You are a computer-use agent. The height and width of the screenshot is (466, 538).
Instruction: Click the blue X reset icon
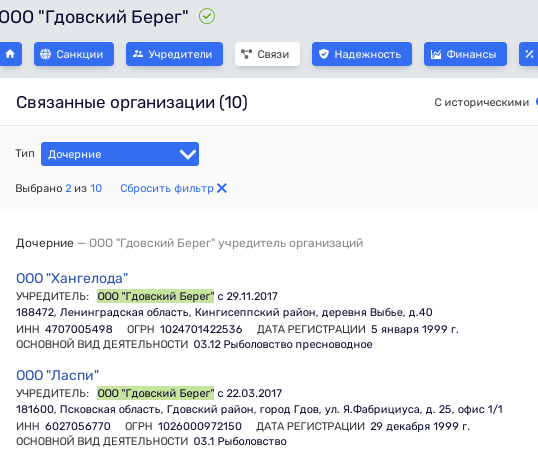[x=222, y=188]
